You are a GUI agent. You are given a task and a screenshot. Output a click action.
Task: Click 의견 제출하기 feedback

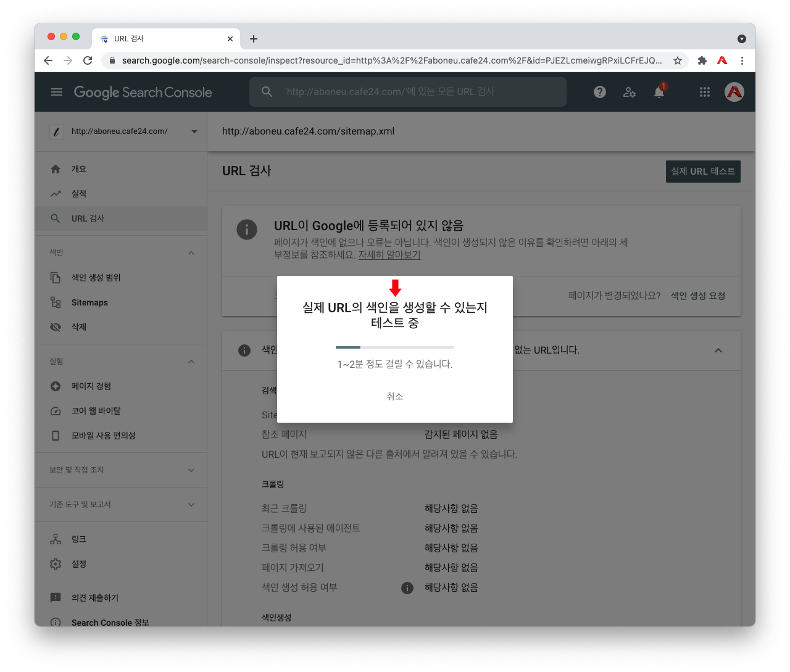pyautogui.click(x=120, y=598)
